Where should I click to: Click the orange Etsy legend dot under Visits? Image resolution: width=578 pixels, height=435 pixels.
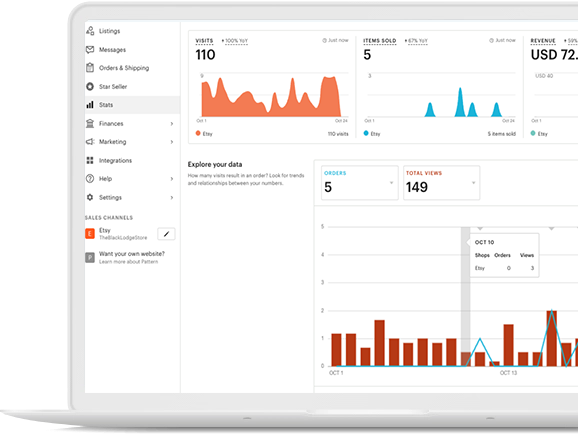(x=198, y=133)
